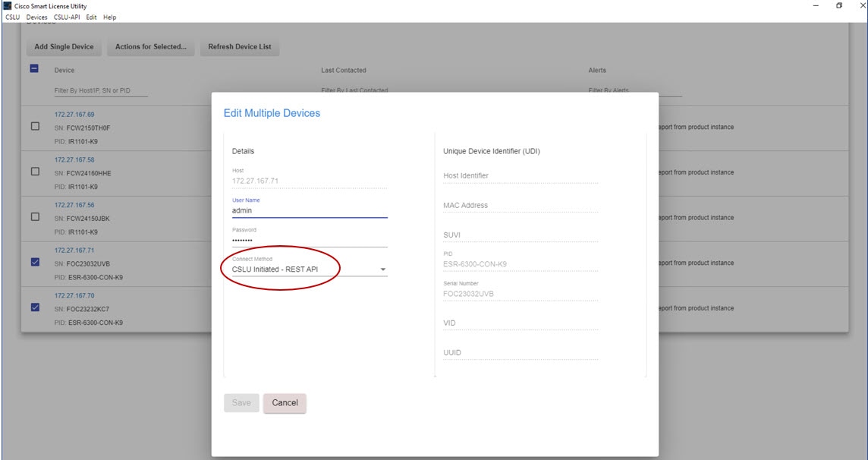Click SN: FCW24160HHE text

click(x=83, y=173)
